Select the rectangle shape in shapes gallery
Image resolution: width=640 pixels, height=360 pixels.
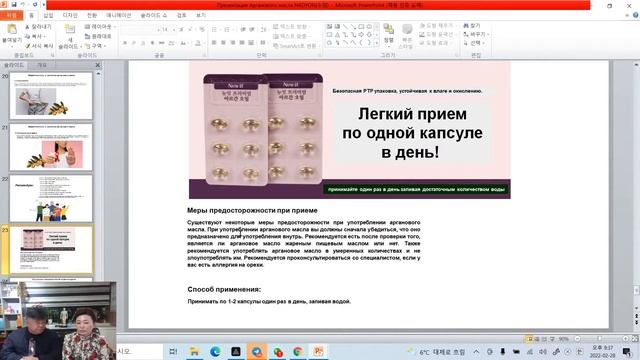coord(361,27)
